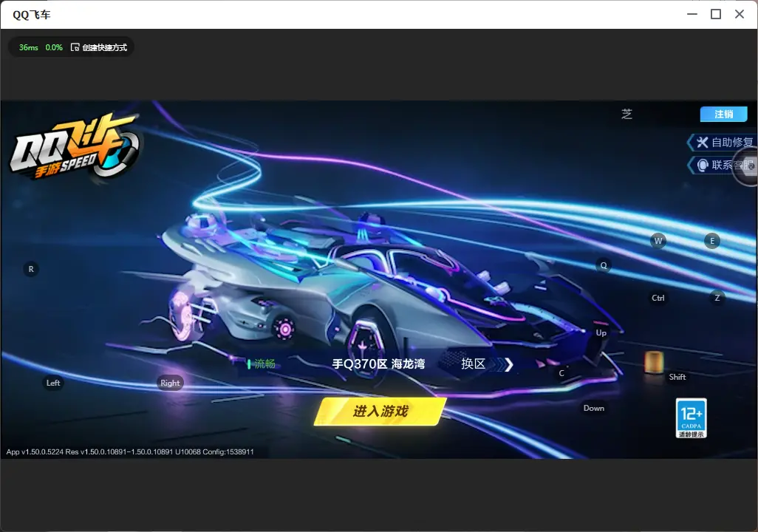
Task: Click the Z key mapping overlay
Action: pos(717,298)
